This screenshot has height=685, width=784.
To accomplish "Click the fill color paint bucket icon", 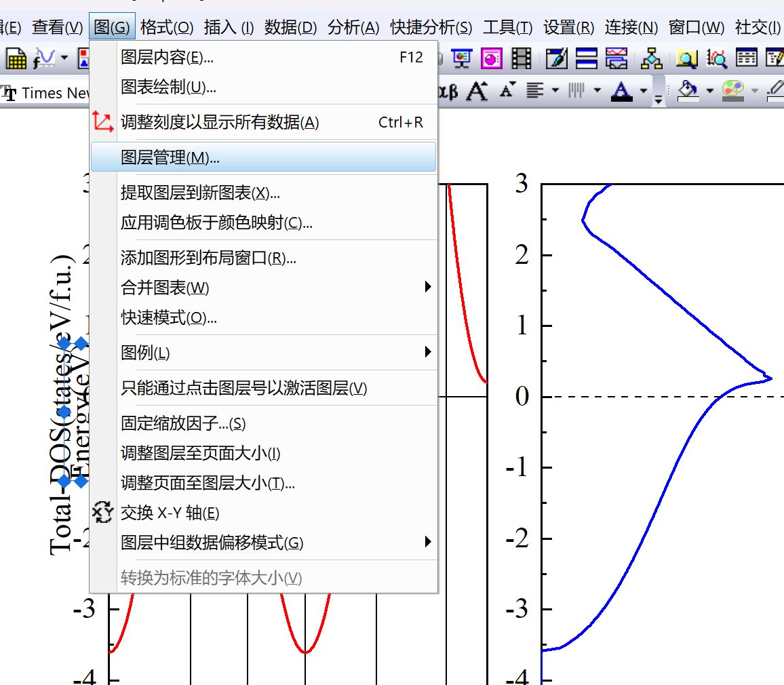I will pyautogui.click(x=688, y=90).
